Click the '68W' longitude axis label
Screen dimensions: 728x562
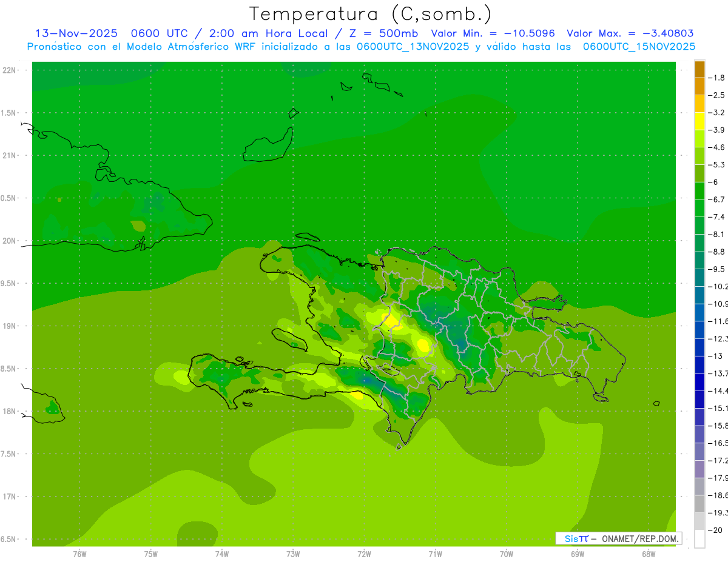[649, 554]
